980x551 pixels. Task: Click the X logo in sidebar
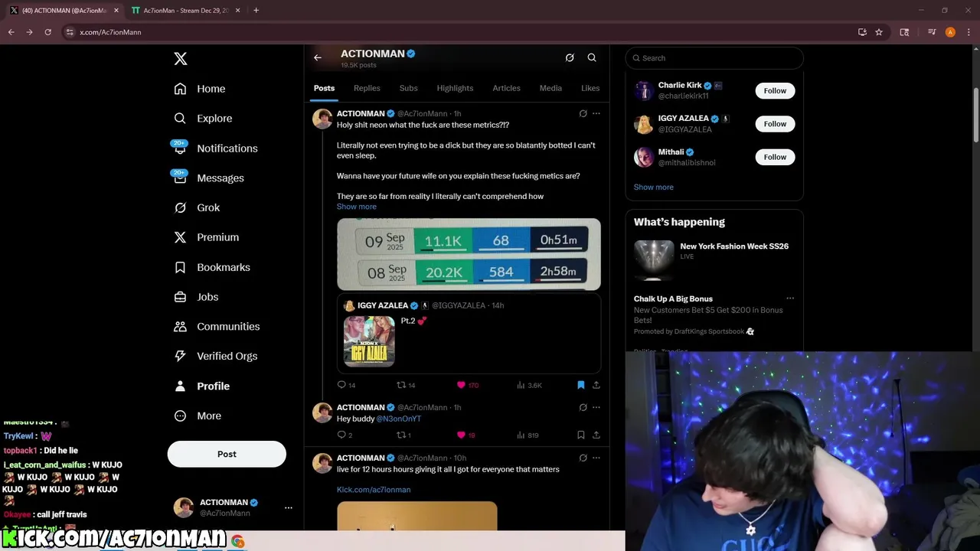(x=180, y=59)
